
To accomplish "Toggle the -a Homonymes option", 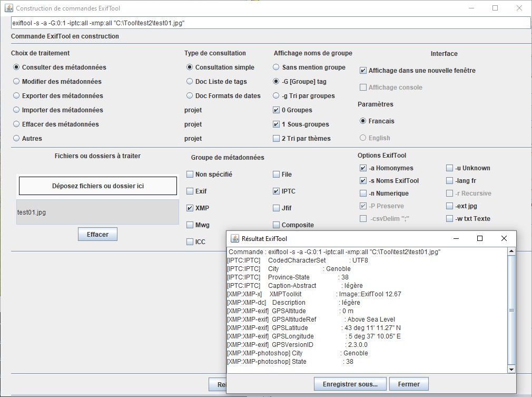I will pyautogui.click(x=363, y=168).
